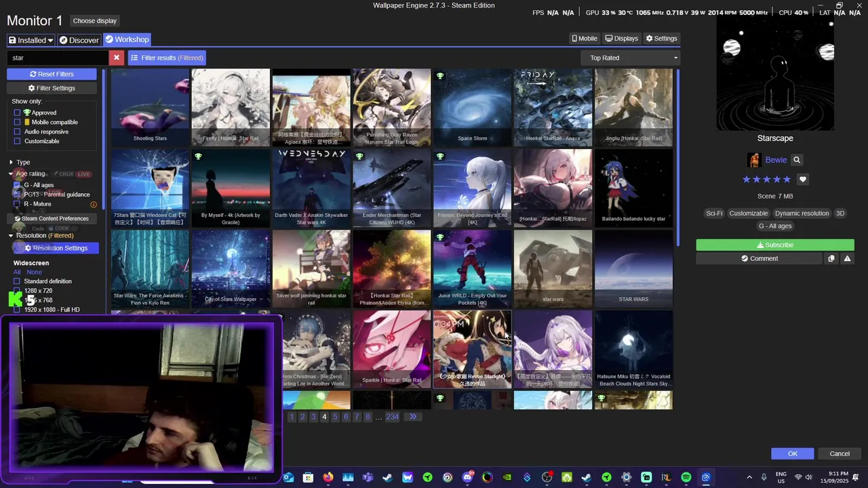Rate Starscape using the fifth star

pyautogui.click(x=787, y=180)
